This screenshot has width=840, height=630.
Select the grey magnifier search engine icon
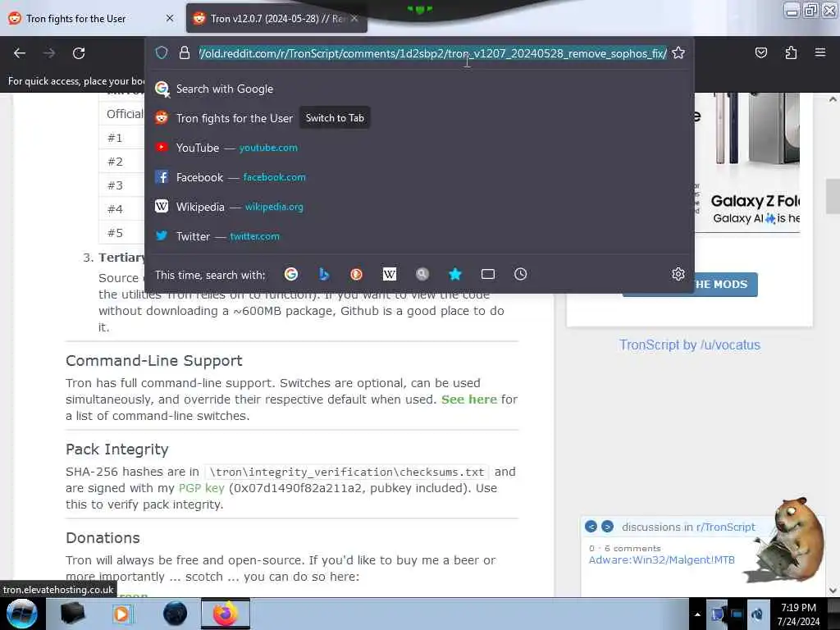pos(422,274)
